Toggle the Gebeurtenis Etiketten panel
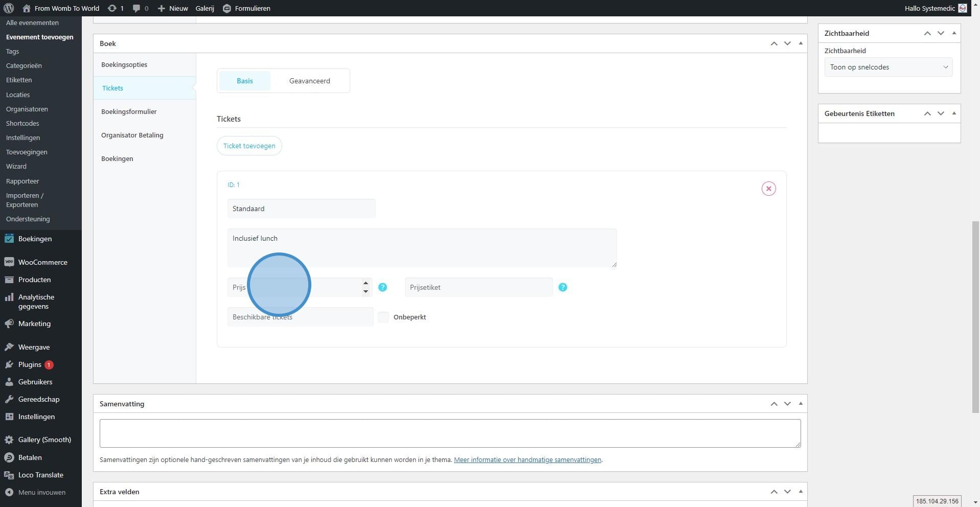The width and height of the screenshot is (980, 507). 954,113
